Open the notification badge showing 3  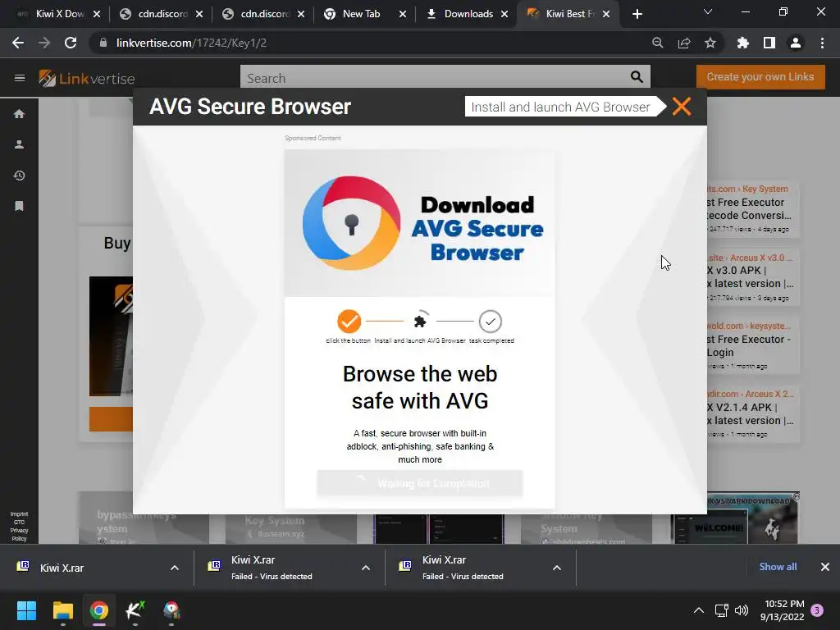(818, 610)
